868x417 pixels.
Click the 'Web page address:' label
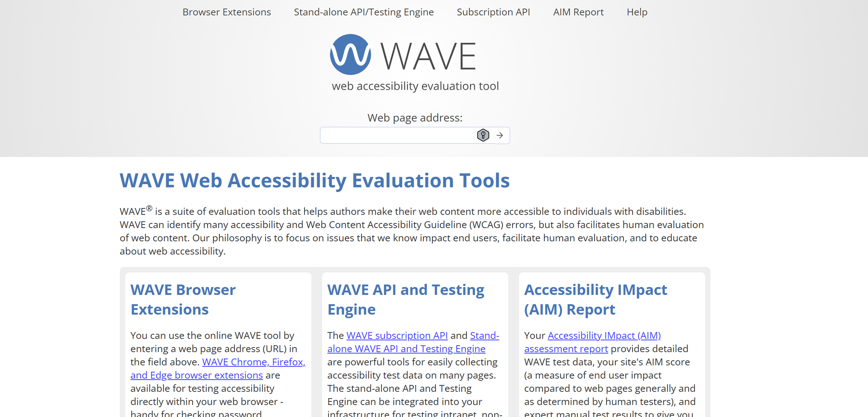click(414, 118)
